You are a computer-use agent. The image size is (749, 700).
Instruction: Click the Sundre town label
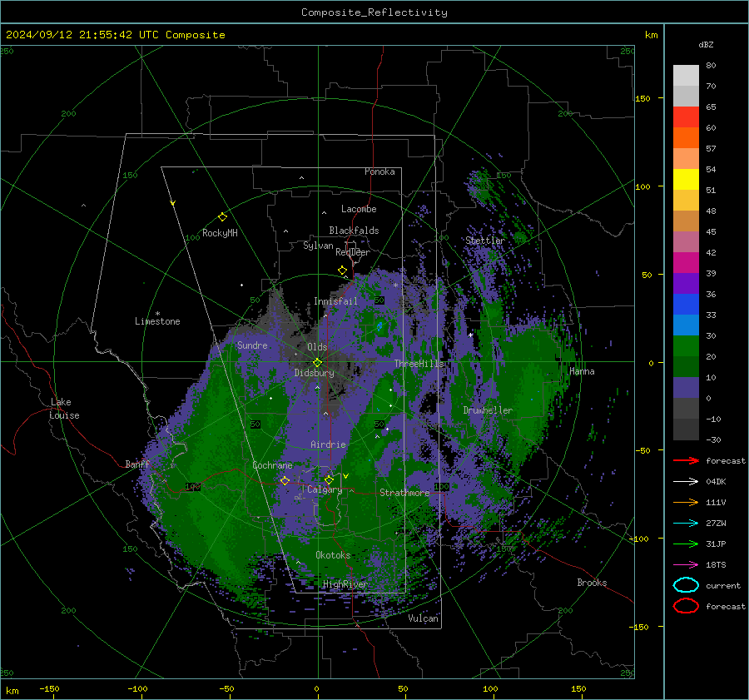pyautogui.click(x=252, y=345)
